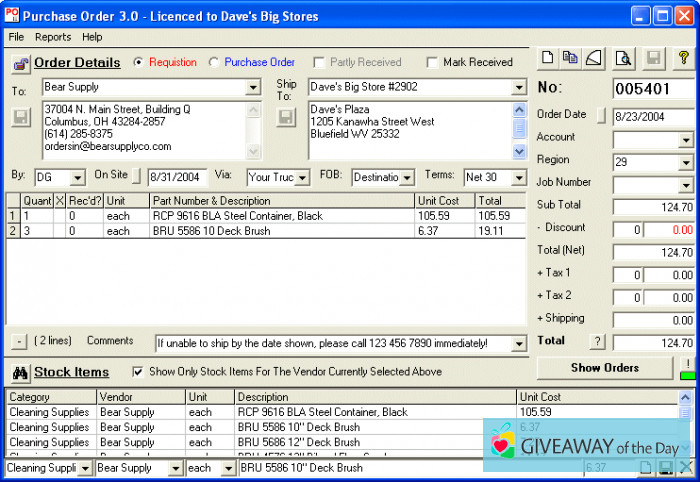This screenshot has width=700, height=482.
Task: Click the new blank order icon
Action: click(547, 58)
